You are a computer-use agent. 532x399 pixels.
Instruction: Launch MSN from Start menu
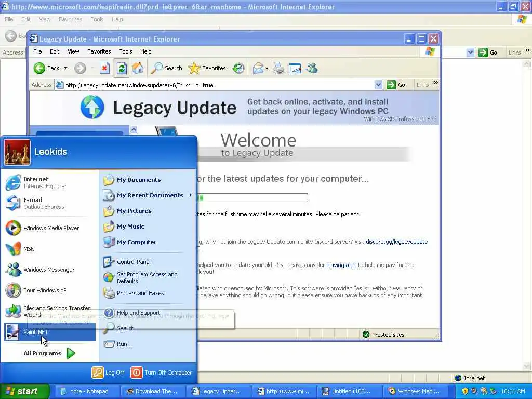coord(49,249)
